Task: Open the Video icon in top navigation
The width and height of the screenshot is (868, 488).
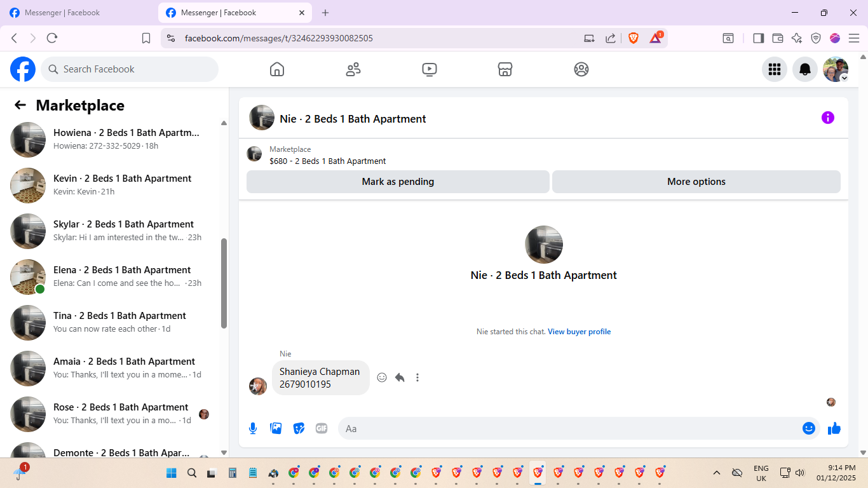Action: tap(430, 69)
